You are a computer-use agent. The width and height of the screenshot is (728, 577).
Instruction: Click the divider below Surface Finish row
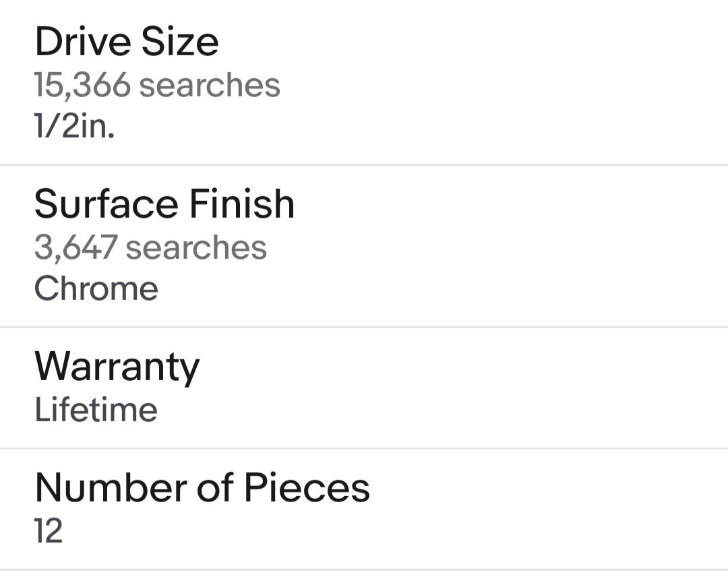pyautogui.click(x=364, y=328)
